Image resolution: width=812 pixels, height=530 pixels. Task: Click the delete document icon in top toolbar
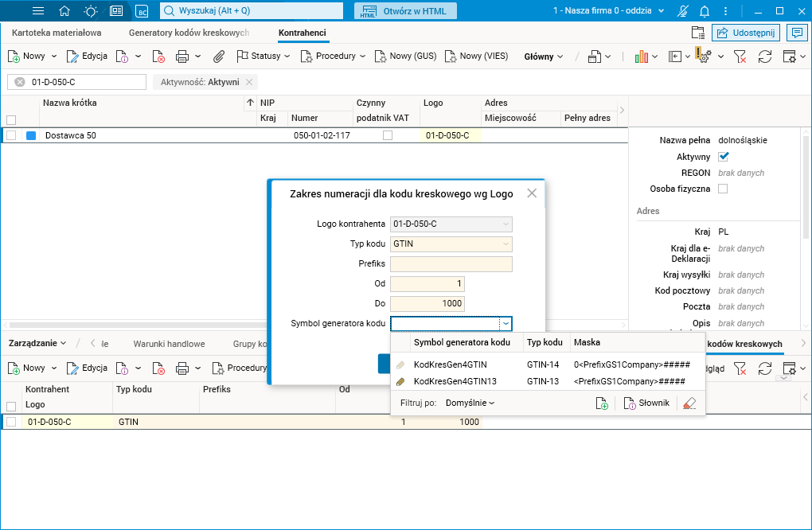(x=158, y=57)
